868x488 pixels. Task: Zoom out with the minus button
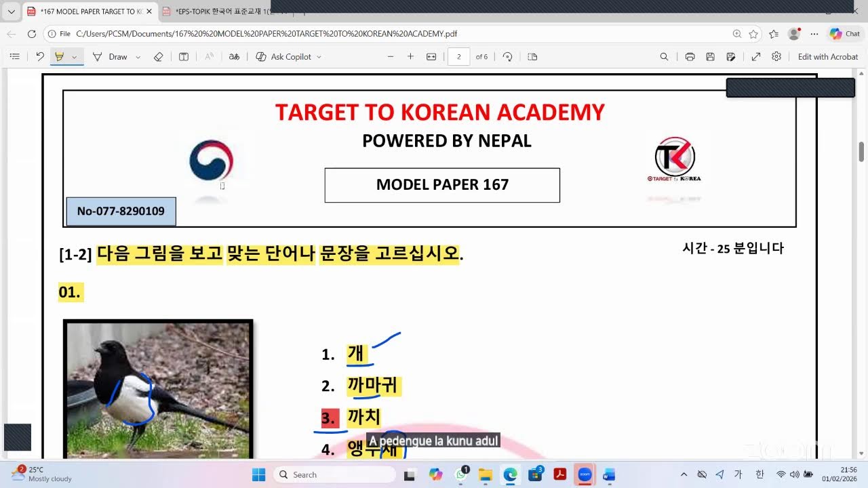click(391, 57)
